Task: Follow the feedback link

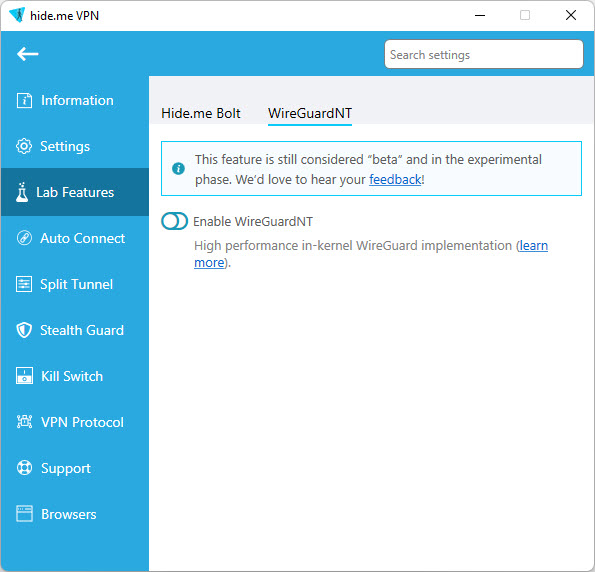Action: pyautogui.click(x=395, y=179)
